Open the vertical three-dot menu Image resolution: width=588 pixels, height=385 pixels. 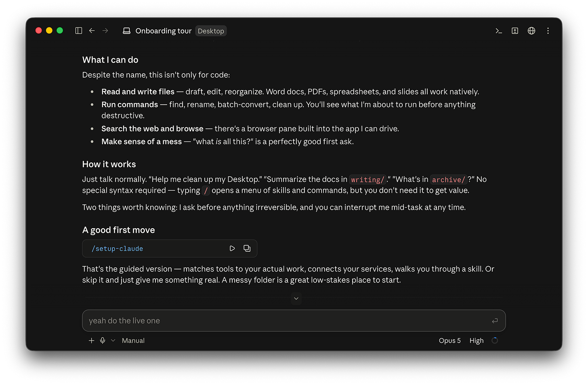coord(548,31)
